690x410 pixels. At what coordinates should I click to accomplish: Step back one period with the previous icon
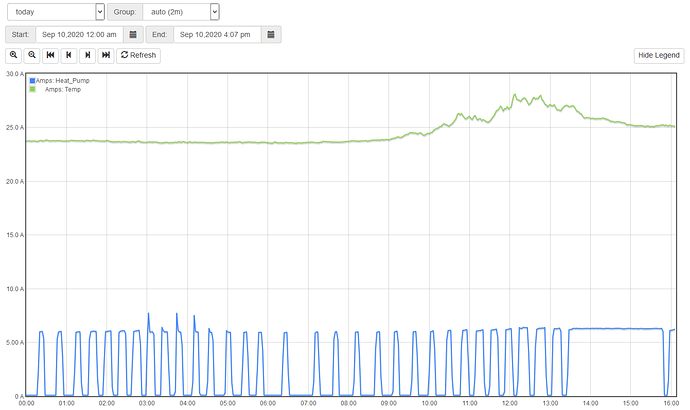pyautogui.click(x=69, y=55)
